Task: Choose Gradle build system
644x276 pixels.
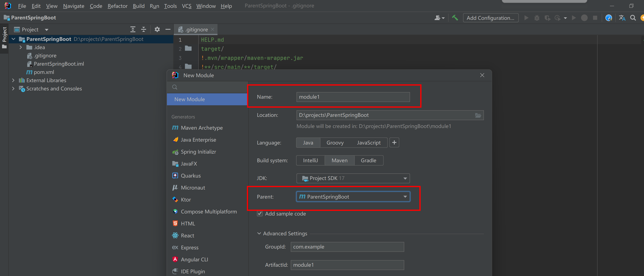Action: (369, 160)
